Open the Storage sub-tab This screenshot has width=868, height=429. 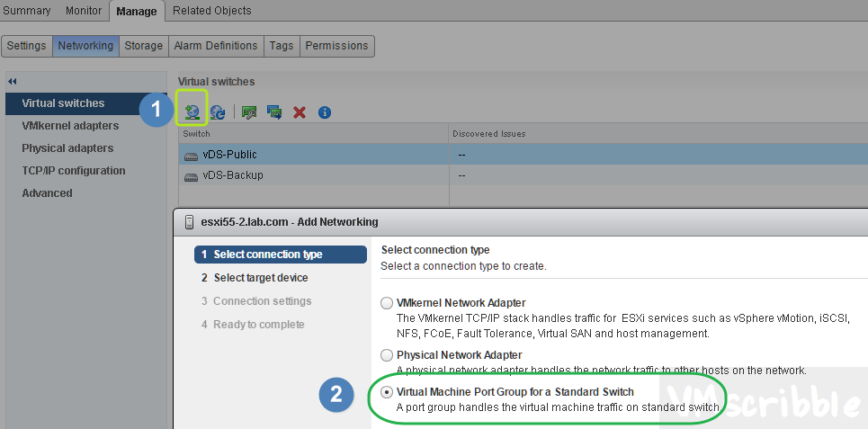144,46
